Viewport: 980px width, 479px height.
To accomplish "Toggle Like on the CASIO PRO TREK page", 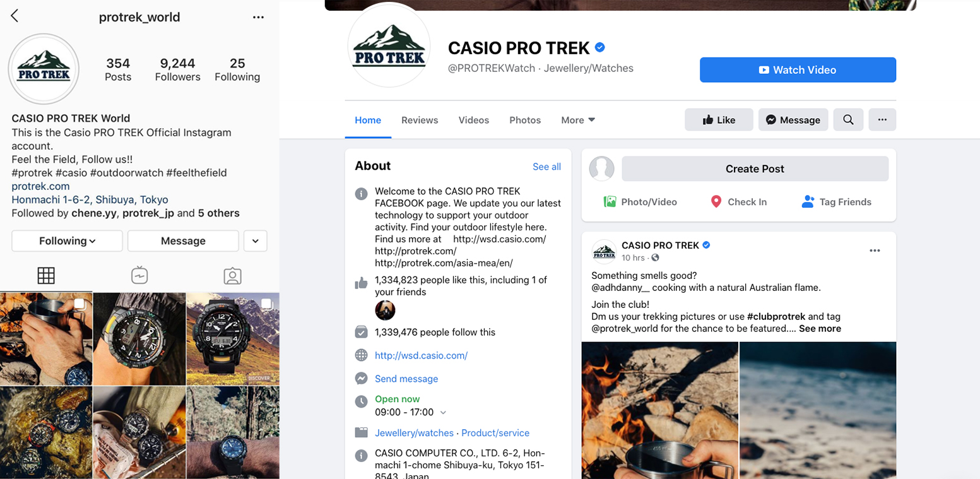I will click(719, 120).
